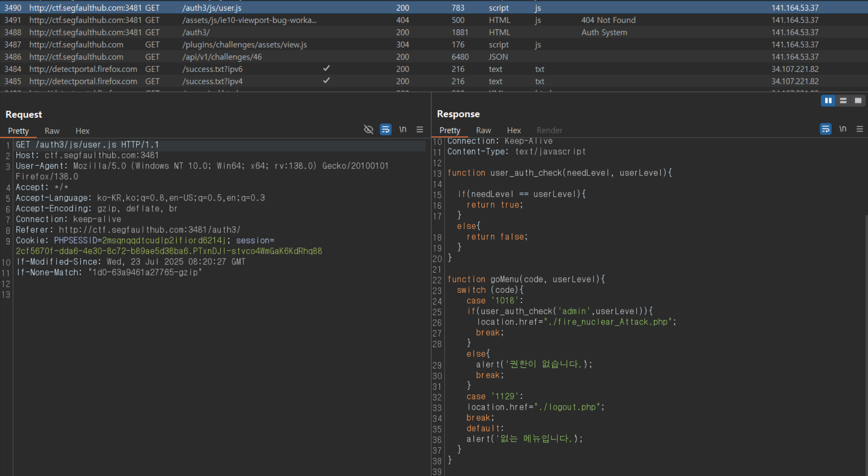This screenshot has width=868, height=476.
Task: Click case '1018' line
Action: pyautogui.click(x=494, y=301)
